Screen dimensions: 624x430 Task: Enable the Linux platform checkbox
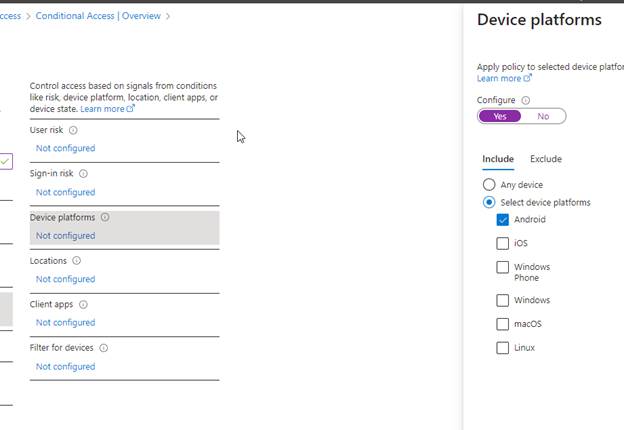pos(502,348)
